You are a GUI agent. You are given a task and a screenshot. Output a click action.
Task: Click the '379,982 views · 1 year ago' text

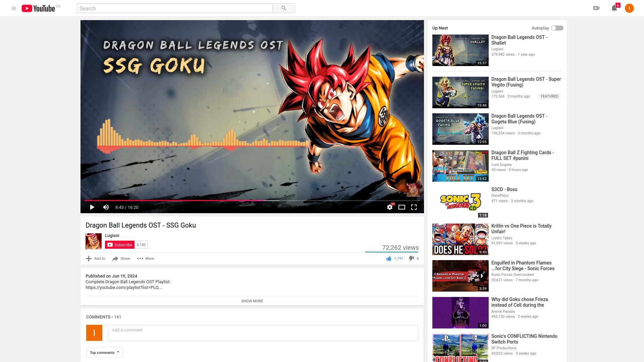[x=513, y=54]
